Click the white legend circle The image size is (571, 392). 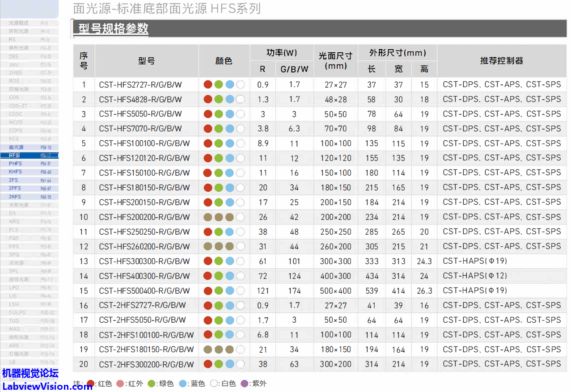click(214, 384)
